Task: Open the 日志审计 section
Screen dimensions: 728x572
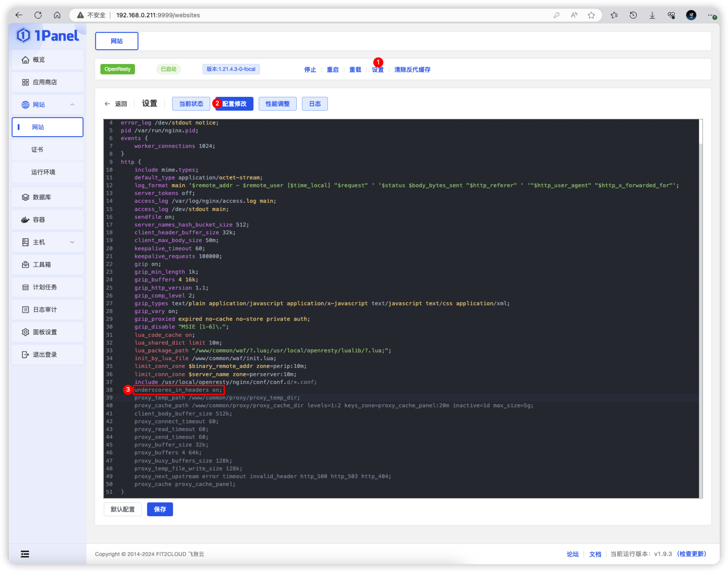Action: pyautogui.click(x=43, y=309)
